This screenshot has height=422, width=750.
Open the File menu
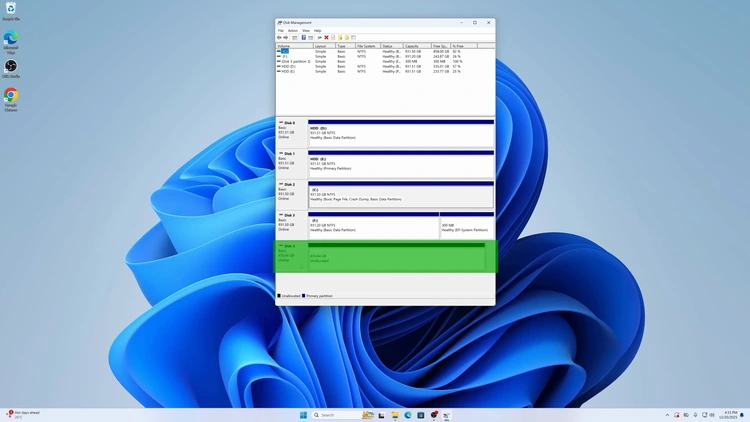(x=281, y=31)
